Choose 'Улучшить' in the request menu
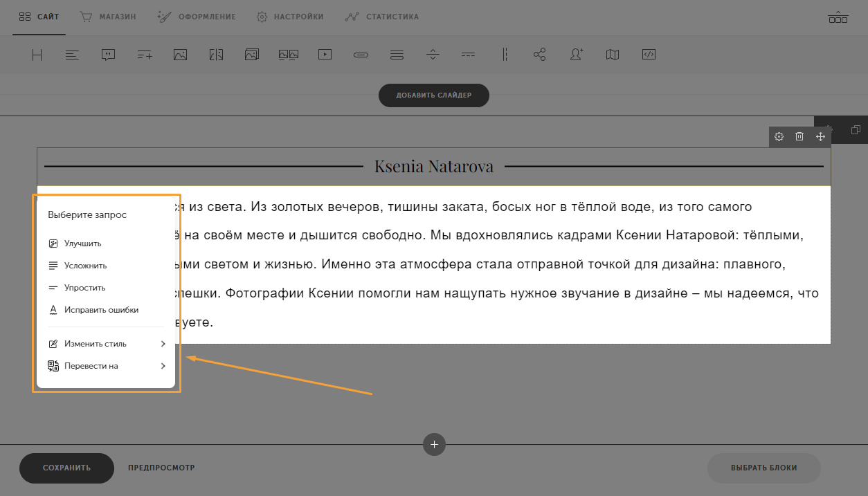This screenshot has height=496, width=868. [82, 244]
